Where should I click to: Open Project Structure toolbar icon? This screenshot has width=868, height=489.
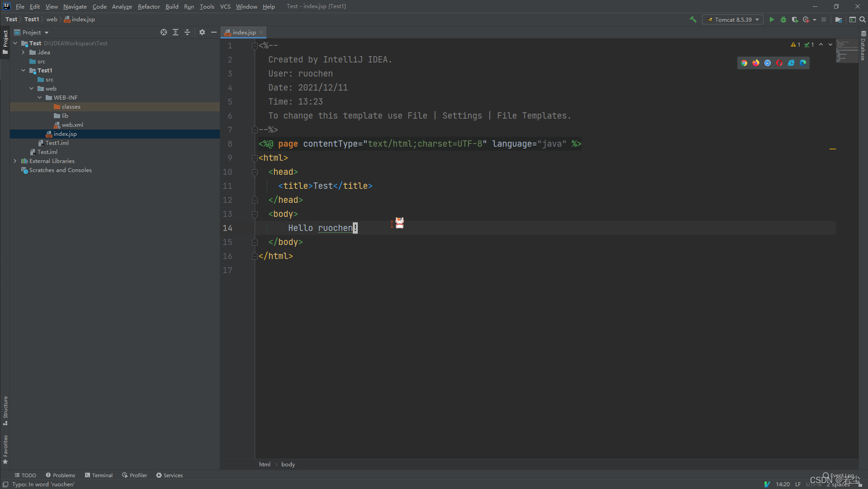(x=839, y=19)
